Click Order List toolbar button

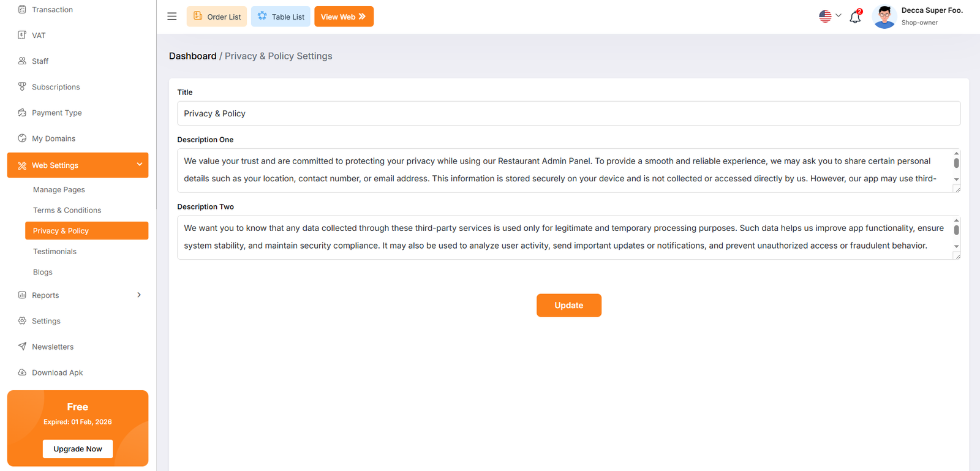(x=217, y=17)
